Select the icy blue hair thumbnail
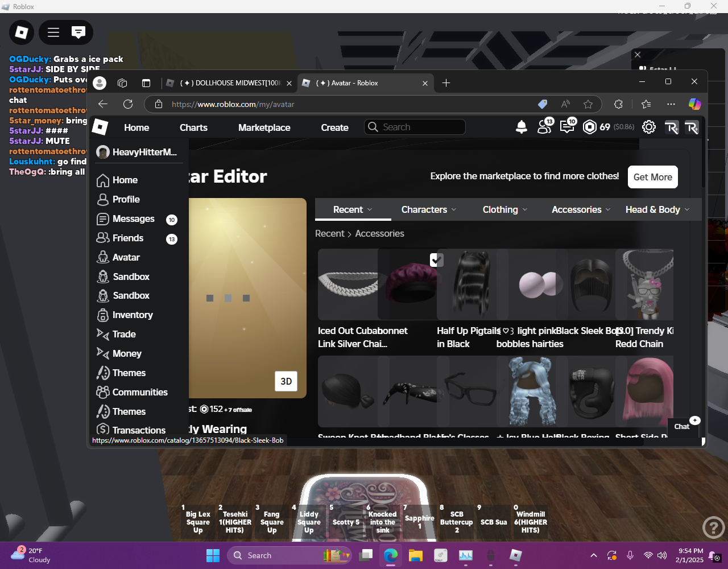 (530, 391)
